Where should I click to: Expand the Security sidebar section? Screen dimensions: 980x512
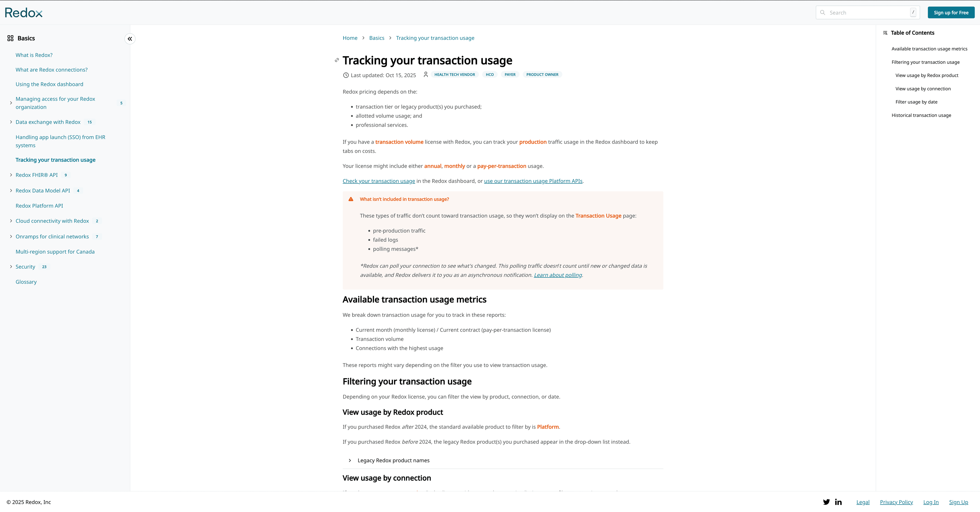click(x=11, y=267)
